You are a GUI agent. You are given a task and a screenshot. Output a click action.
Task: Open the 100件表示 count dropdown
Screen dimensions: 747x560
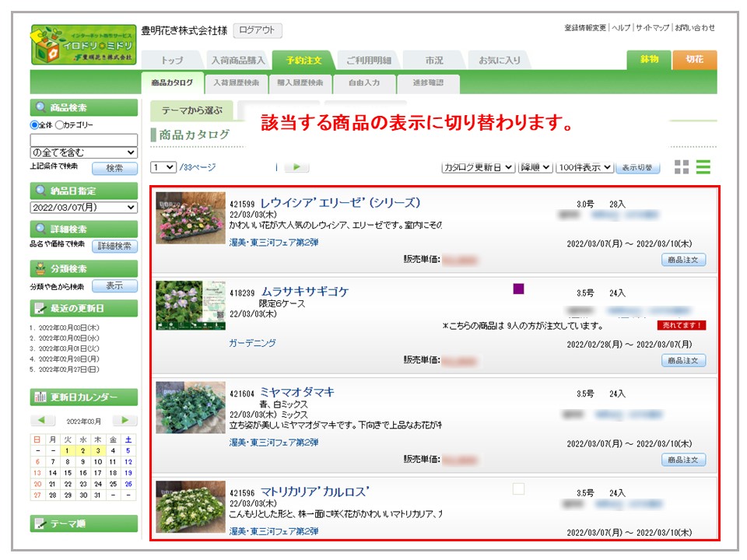coord(584,167)
